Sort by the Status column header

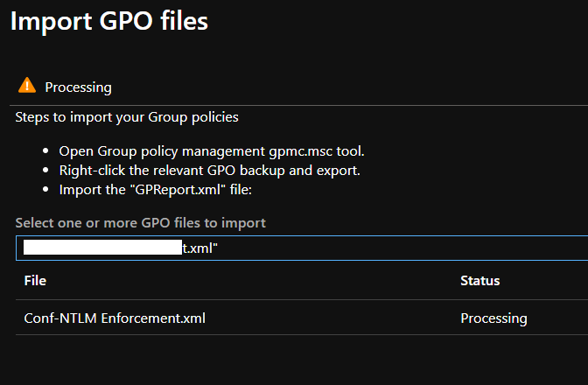click(x=479, y=281)
